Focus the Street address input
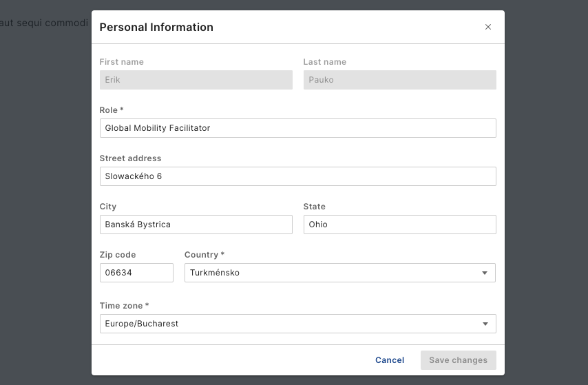Image resolution: width=588 pixels, height=385 pixels. click(297, 176)
